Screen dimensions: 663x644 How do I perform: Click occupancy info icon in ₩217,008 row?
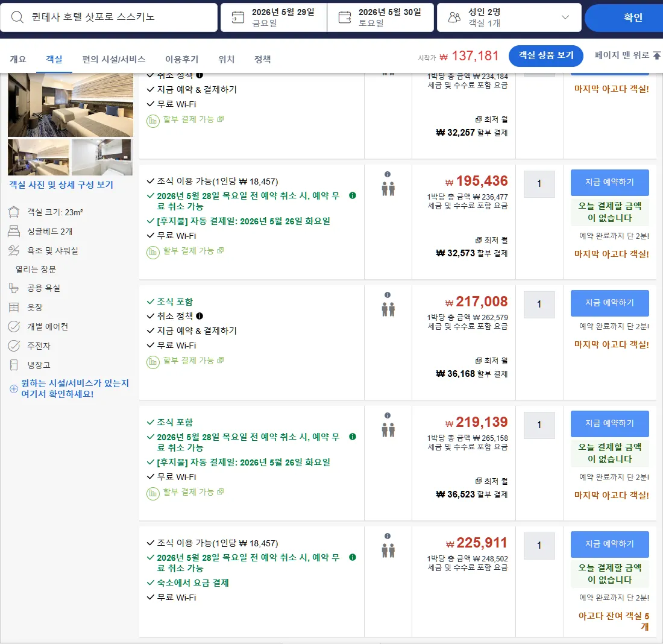[x=388, y=295]
